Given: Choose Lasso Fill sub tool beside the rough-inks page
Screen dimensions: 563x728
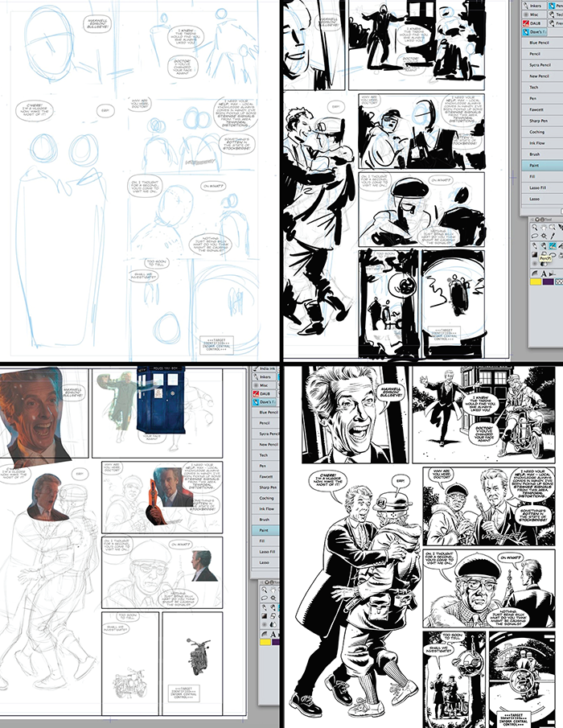Looking at the screenshot, I should pyautogui.click(x=541, y=187).
